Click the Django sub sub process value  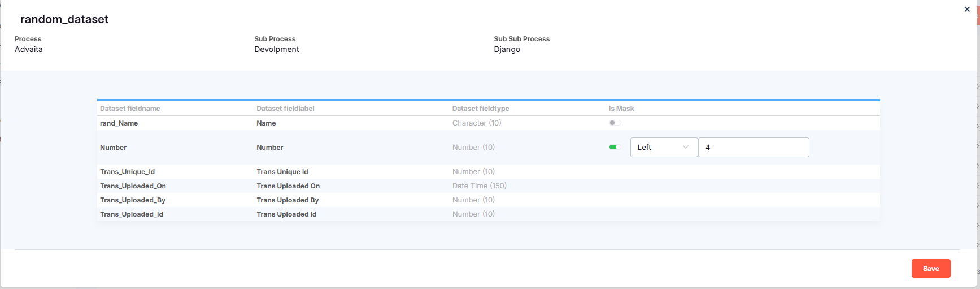507,50
